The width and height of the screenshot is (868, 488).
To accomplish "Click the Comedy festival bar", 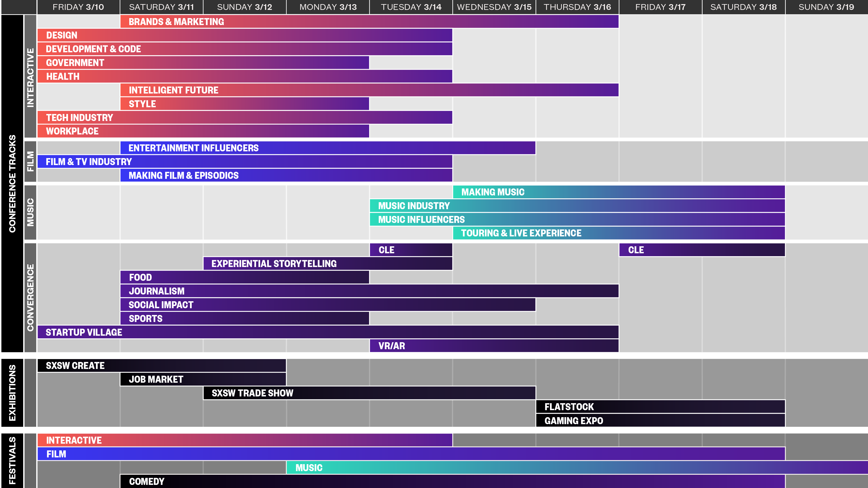I will (x=452, y=481).
